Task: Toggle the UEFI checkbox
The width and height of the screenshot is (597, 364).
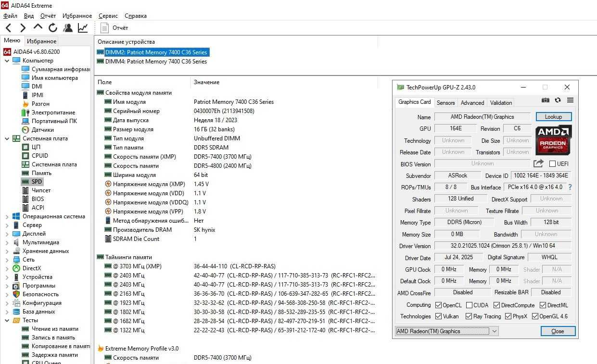Action: click(x=552, y=163)
